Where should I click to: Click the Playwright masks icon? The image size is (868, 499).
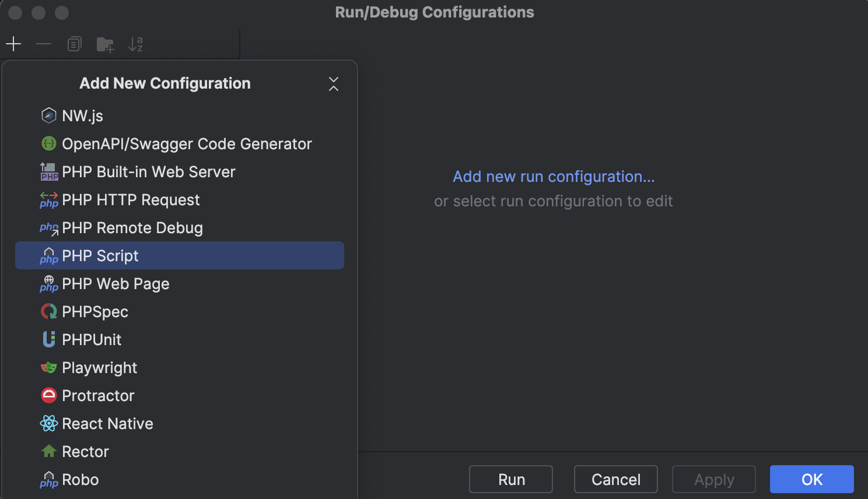click(x=49, y=367)
